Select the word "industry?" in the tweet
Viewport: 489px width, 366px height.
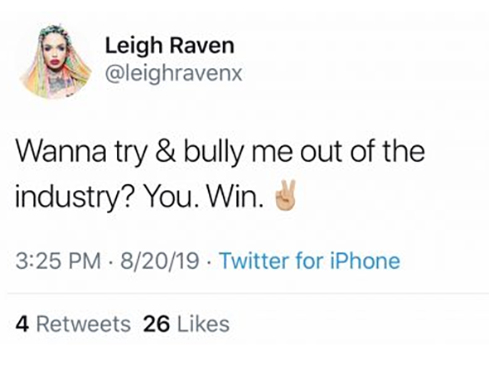[x=75, y=198]
